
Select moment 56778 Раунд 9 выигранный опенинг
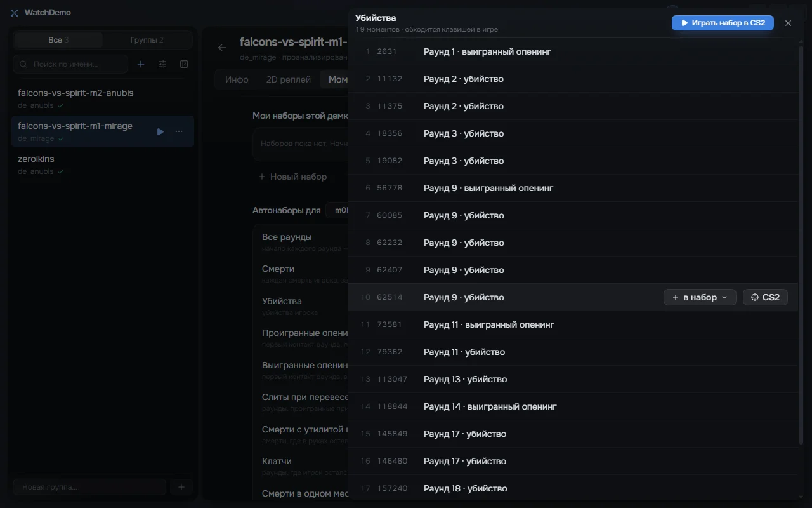573,188
